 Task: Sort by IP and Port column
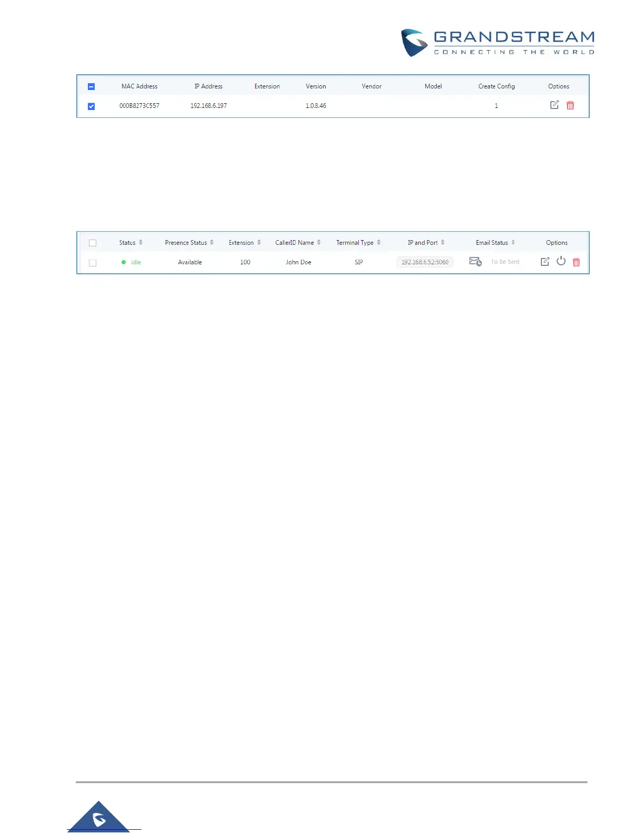coord(443,242)
